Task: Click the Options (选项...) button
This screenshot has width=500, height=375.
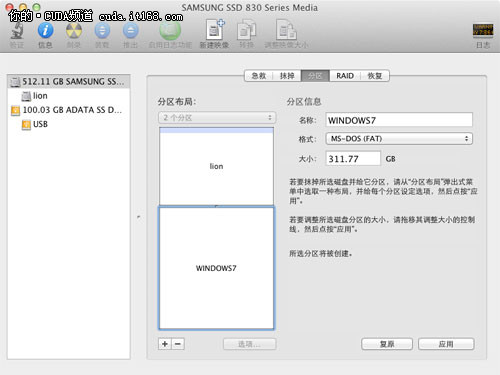Action: (250, 344)
